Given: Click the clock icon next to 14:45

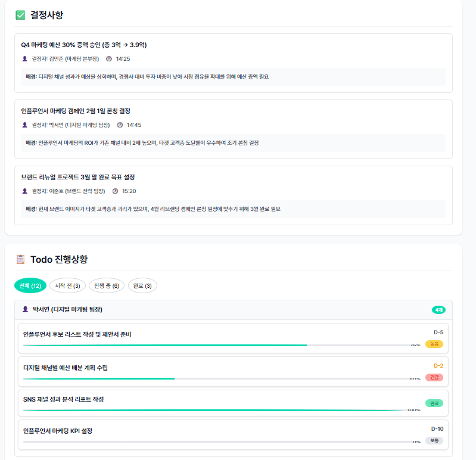Looking at the screenshot, I should point(120,125).
